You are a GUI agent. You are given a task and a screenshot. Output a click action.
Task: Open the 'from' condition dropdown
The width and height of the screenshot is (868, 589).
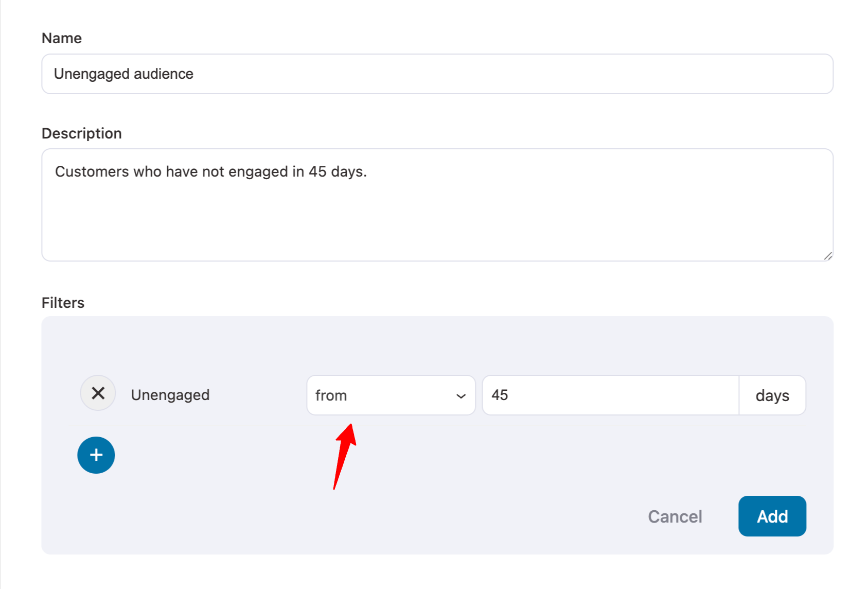[x=391, y=395]
